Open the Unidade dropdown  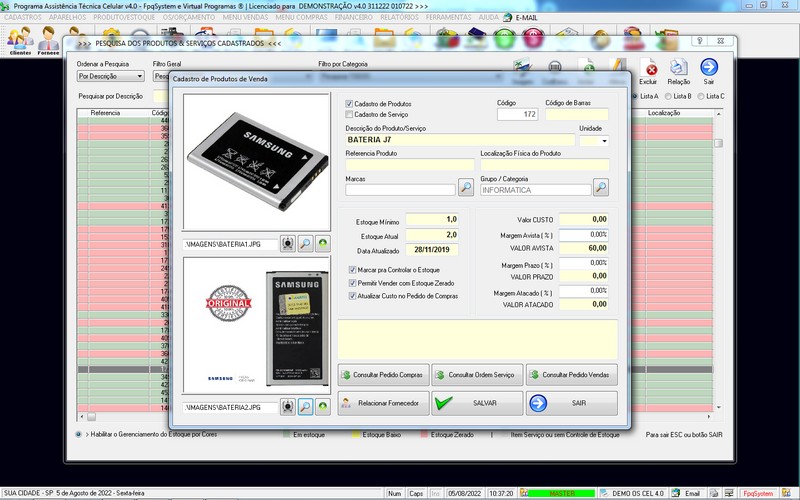(602, 141)
